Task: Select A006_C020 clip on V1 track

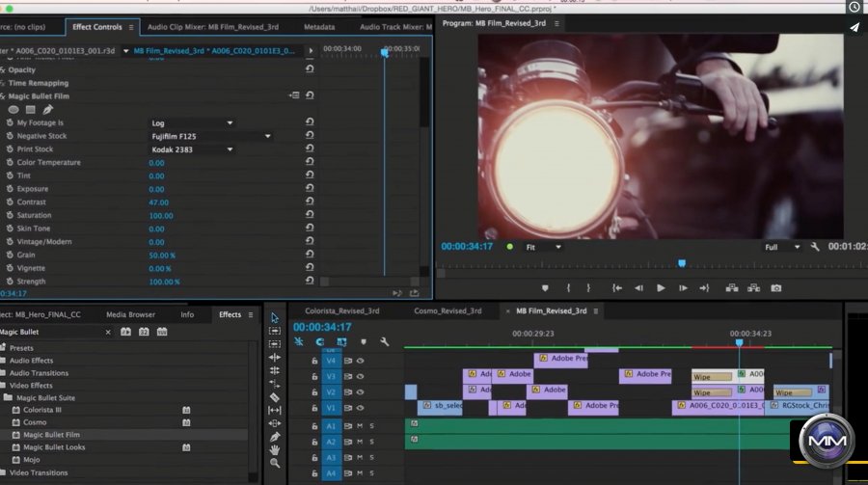Action: (718, 408)
